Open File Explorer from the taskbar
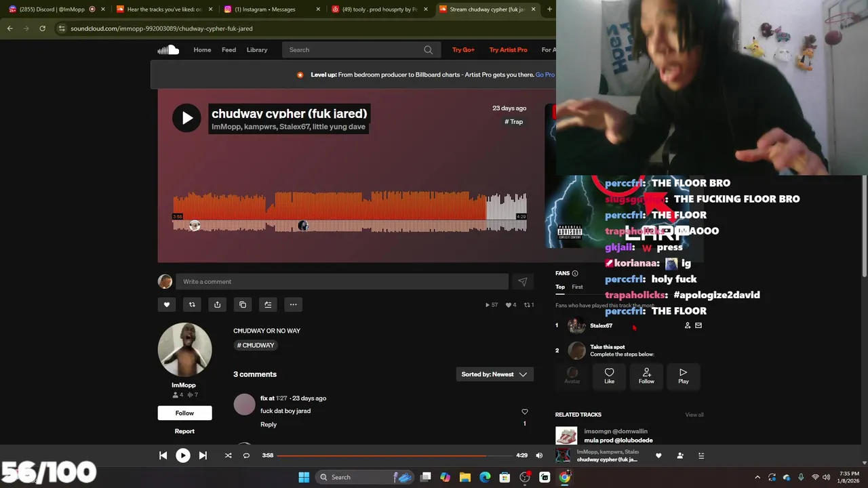The height and width of the screenshot is (488, 868). pos(465,477)
